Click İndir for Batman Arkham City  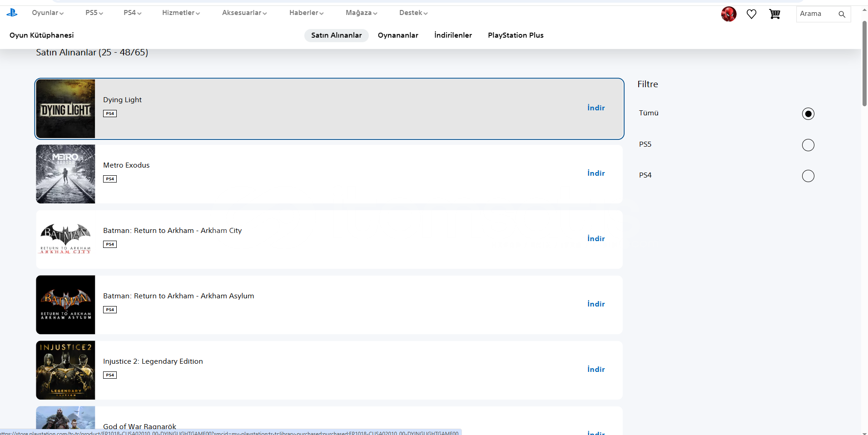(x=596, y=239)
